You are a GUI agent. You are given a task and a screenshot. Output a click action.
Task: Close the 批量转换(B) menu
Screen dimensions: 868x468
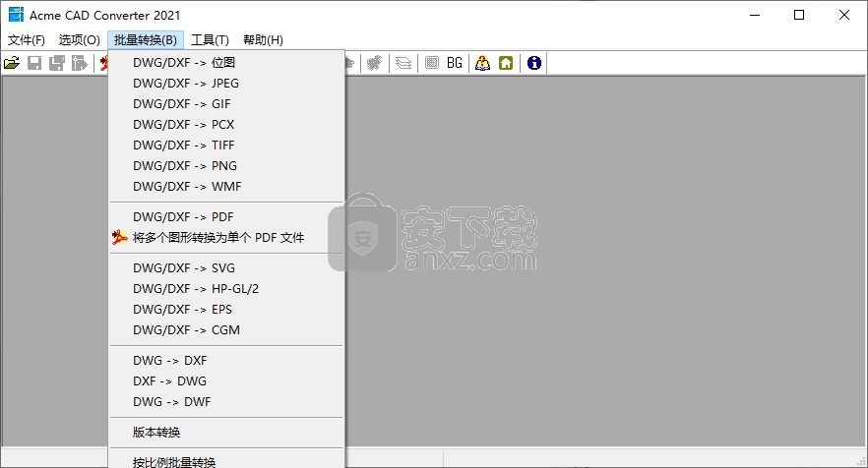(x=146, y=40)
